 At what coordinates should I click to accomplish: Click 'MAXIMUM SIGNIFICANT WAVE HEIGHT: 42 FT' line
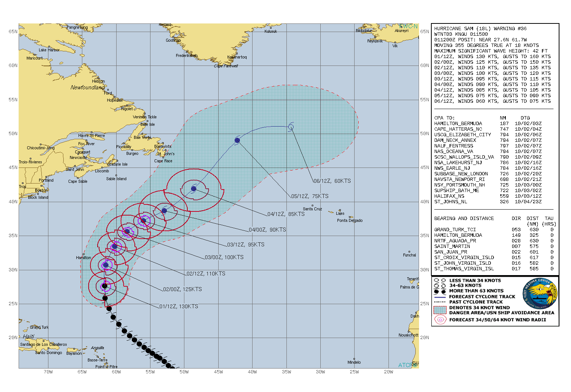coord(491,51)
